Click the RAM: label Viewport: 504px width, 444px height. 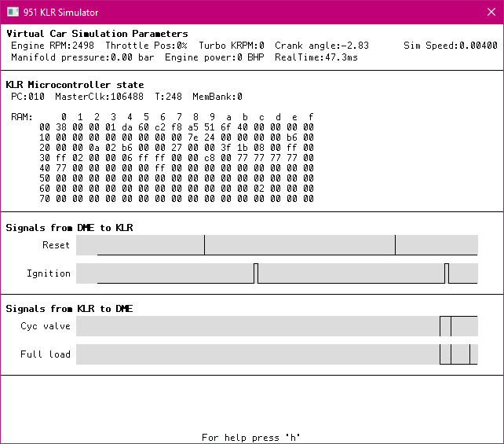click(x=22, y=117)
